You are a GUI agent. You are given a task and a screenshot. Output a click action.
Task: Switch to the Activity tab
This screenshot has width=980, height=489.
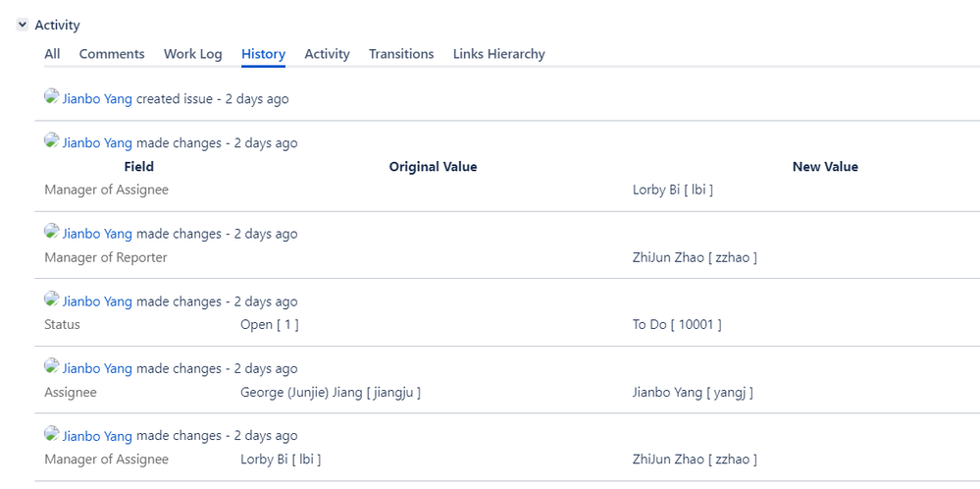click(327, 54)
